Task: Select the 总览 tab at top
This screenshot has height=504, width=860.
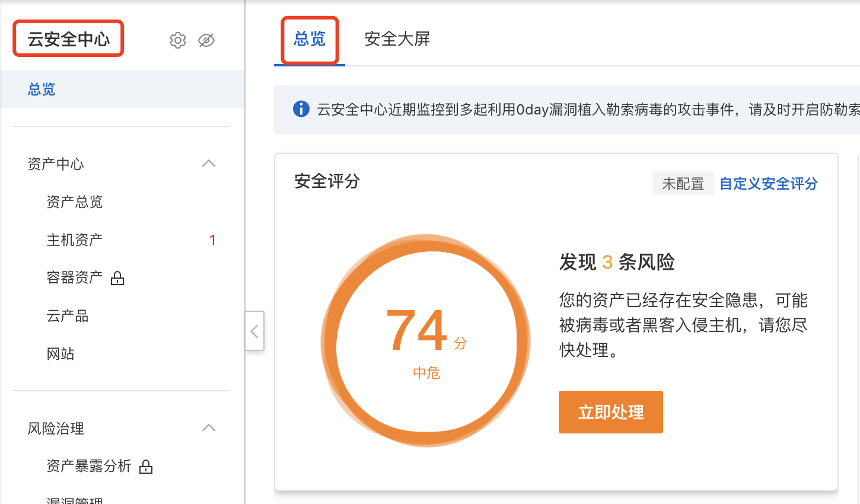Action: (x=310, y=39)
